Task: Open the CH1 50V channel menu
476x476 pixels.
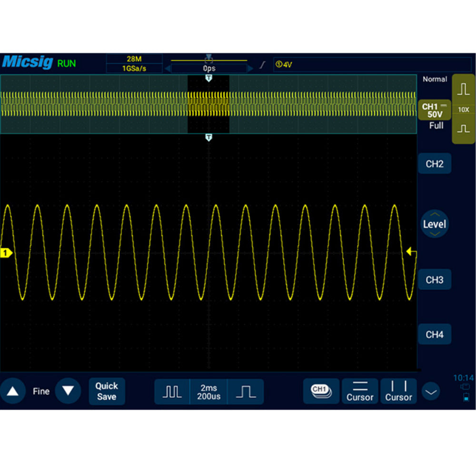Action: tap(435, 110)
